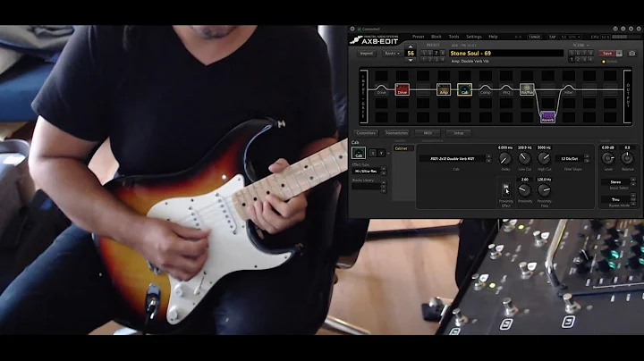Open the Blocks Library selector
This screenshot has width=644, height=361.
pyautogui.click(x=367, y=186)
